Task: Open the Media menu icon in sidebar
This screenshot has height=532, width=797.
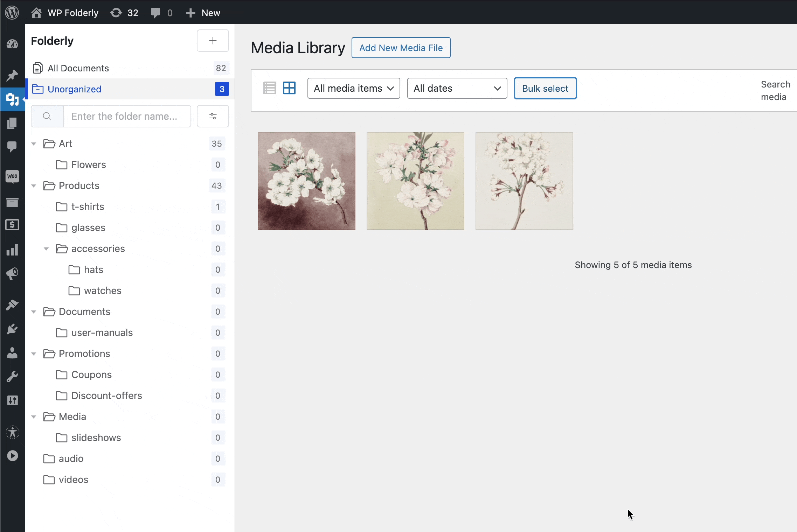Action: [12, 99]
